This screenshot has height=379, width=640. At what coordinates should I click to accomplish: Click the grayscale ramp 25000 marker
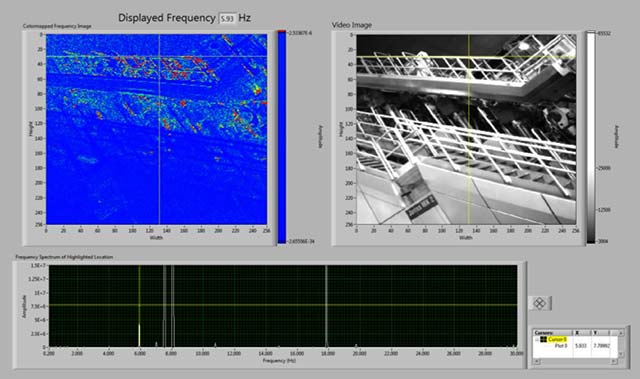click(x=604, y=168)
